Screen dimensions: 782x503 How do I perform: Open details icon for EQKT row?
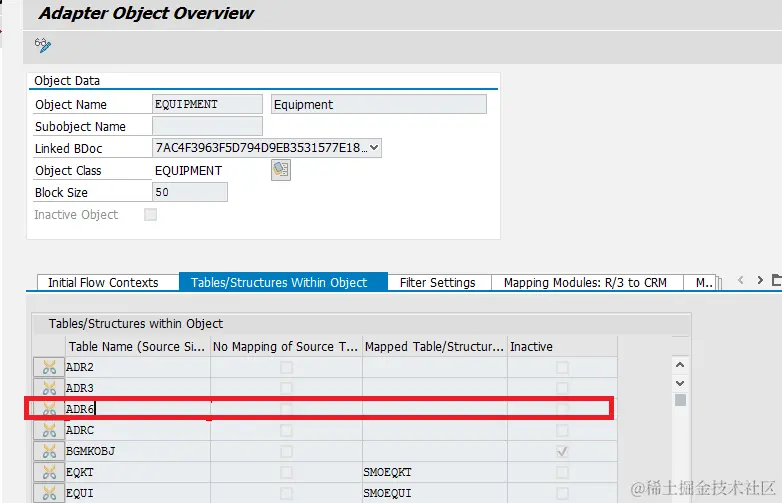coord(49,472)
